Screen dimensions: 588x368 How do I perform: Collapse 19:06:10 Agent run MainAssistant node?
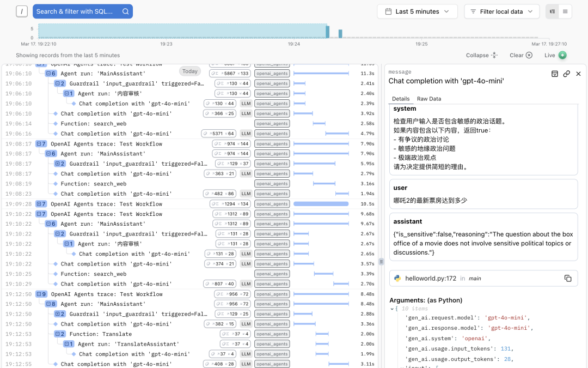tap(51, 74)
